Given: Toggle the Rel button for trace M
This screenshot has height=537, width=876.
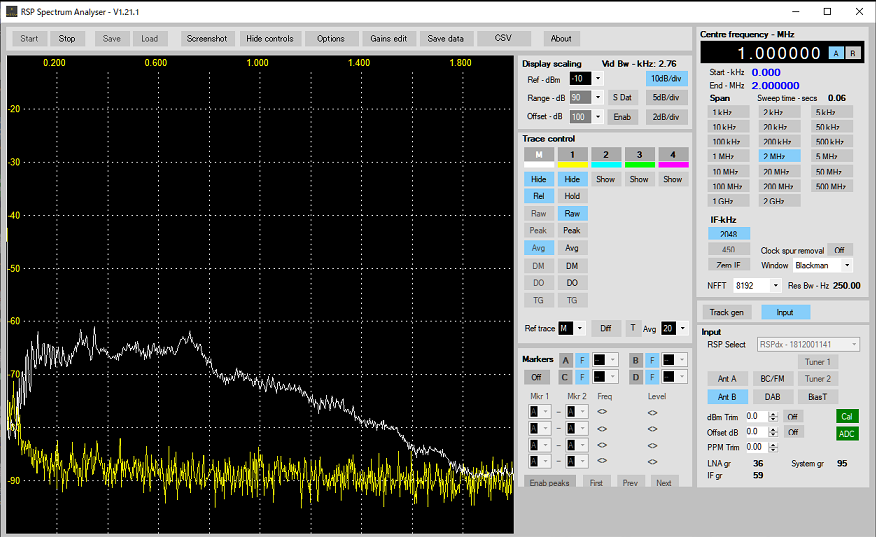Looking at the screenshot, I should pyautogui.click(x=539, y=196).
